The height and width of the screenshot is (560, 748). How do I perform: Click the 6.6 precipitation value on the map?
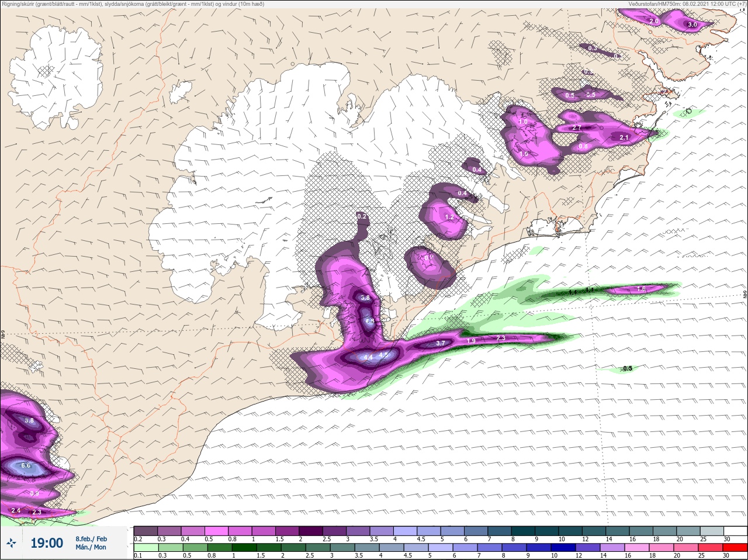pyautogui.click(x=26, y=465)
